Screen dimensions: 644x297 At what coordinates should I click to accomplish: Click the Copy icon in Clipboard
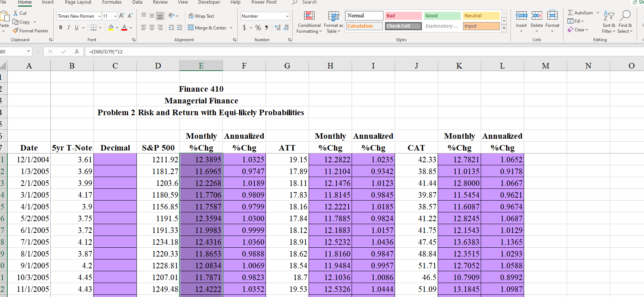coord(15,22)
